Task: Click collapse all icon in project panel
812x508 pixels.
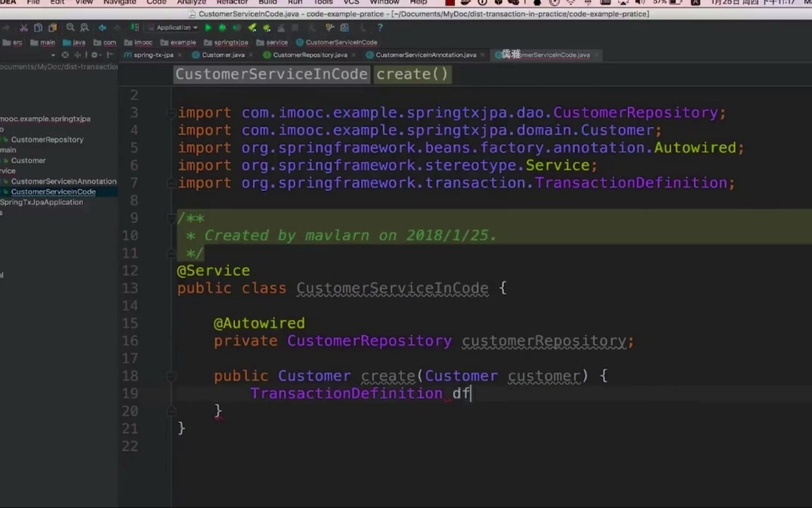Action: coord(78,55)
